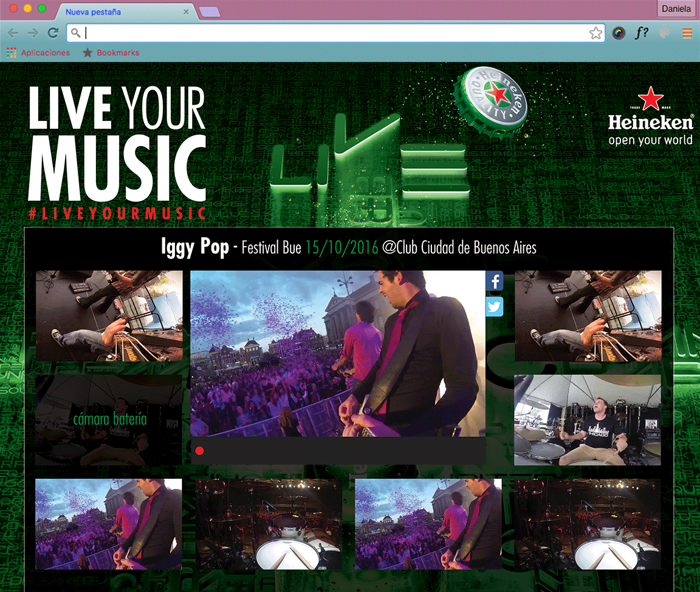Focus the address bar field

click(x=335, y=33)
